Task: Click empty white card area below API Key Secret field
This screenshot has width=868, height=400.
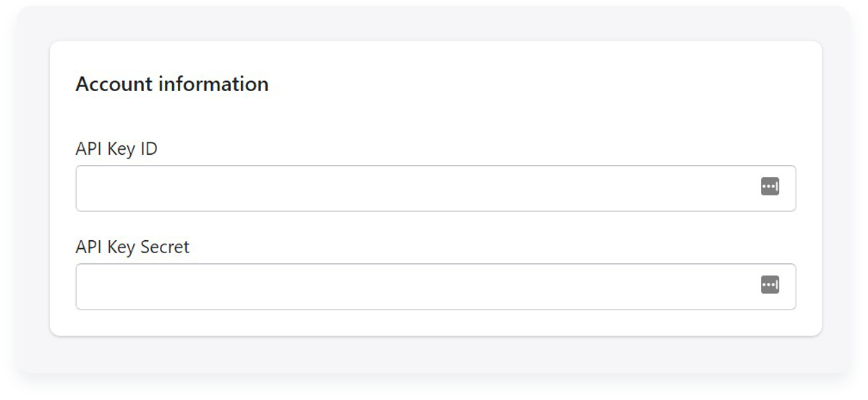Action: pyautogui.click(x=435, y=323)
